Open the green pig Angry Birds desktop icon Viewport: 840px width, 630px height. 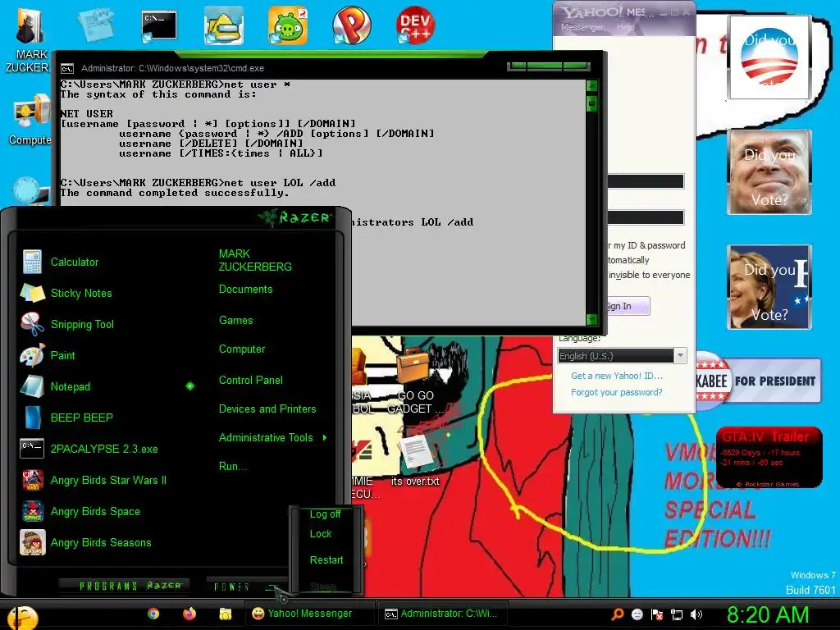pos(288,25)
